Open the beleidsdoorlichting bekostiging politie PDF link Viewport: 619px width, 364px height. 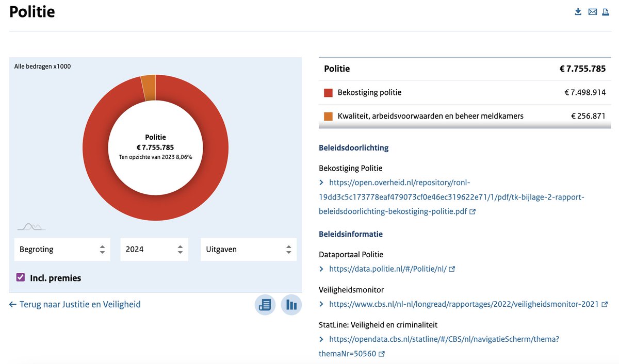451,197
